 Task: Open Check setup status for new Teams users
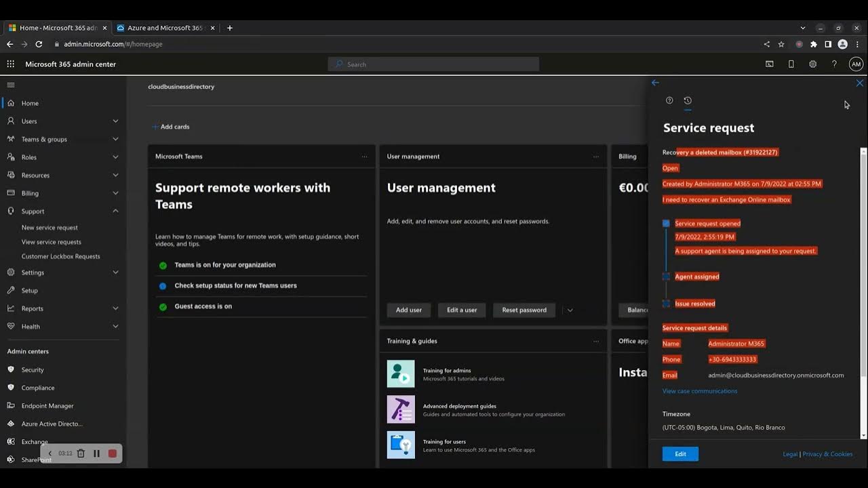coord(235,286)
